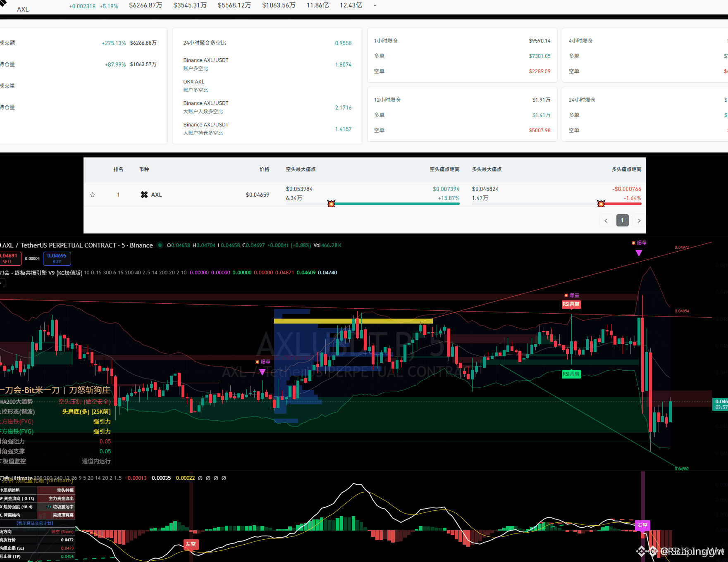Click the 1.4157 big-account position ratio

343,129
